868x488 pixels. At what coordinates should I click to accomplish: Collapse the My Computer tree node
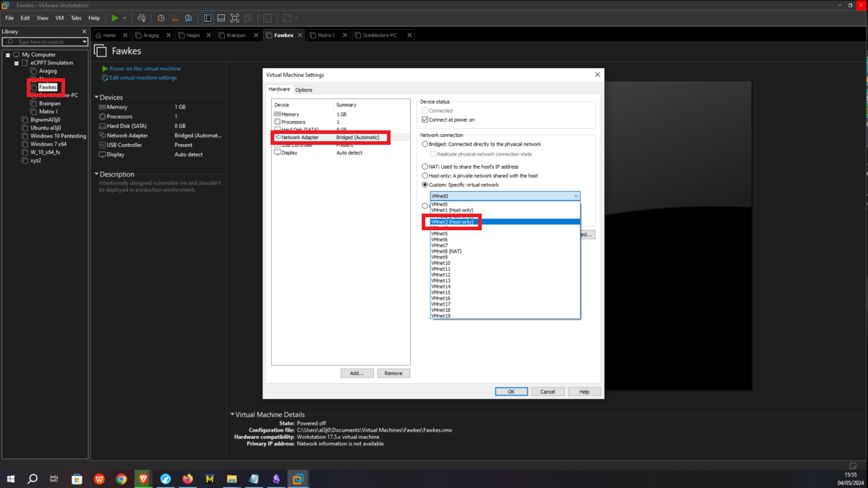[7, 54]
